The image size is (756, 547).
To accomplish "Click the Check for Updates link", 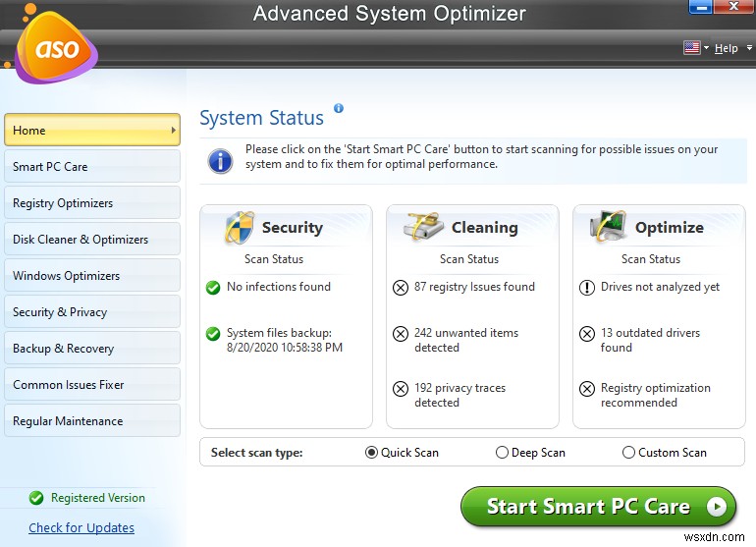I will (81, 527).
